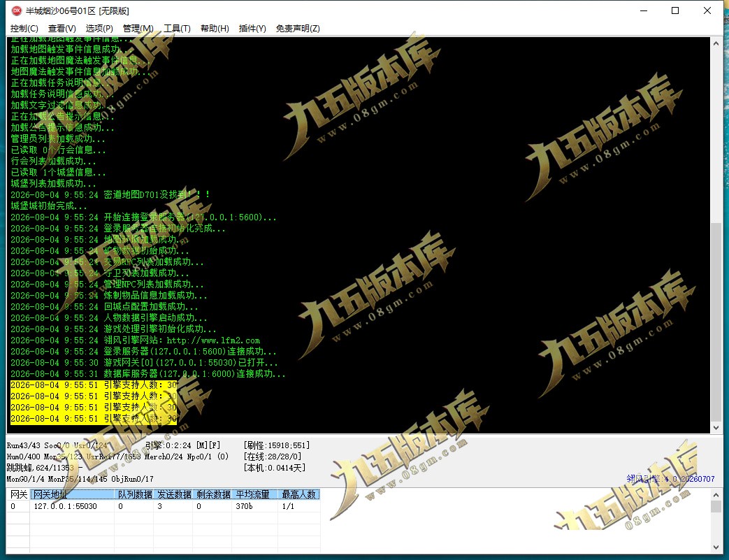Click the log panel scrollbar thumb
The height and width of the screenshot is (560, 729).
(716, 320)
